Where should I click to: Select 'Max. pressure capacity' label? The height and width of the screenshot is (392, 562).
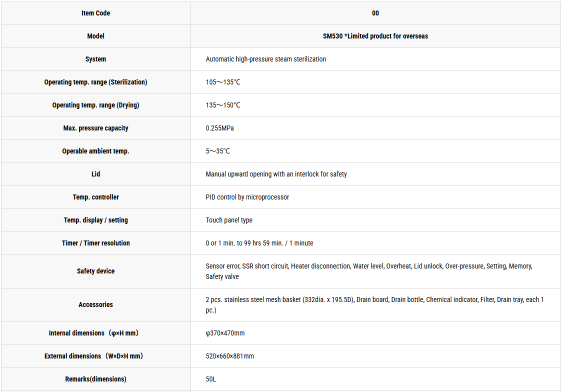(x=95, y=128)
